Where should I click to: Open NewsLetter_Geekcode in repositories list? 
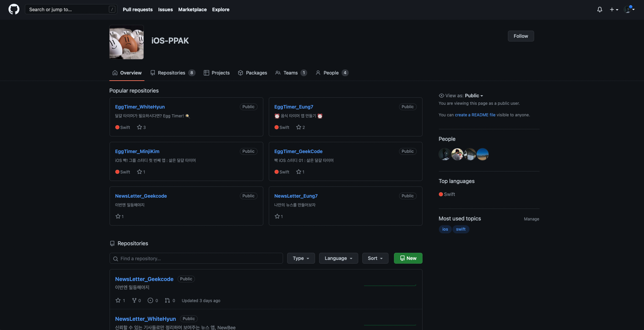coord(144,279)
